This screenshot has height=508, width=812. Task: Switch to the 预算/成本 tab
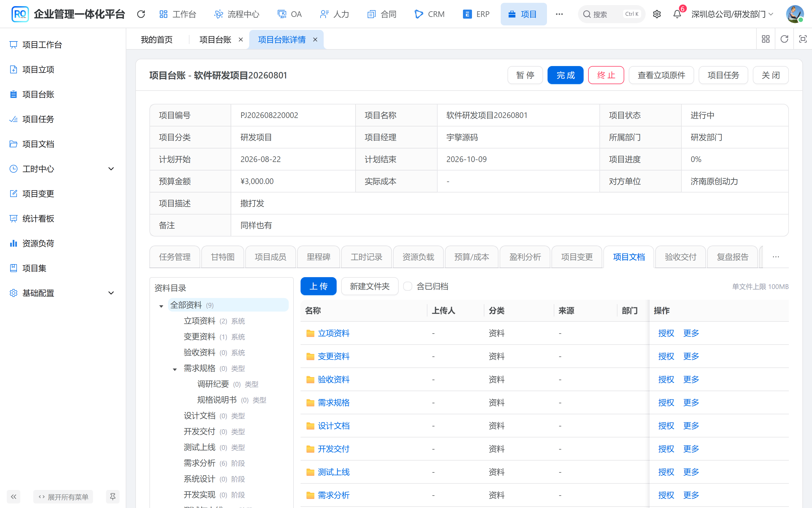(x=471, y=257)
